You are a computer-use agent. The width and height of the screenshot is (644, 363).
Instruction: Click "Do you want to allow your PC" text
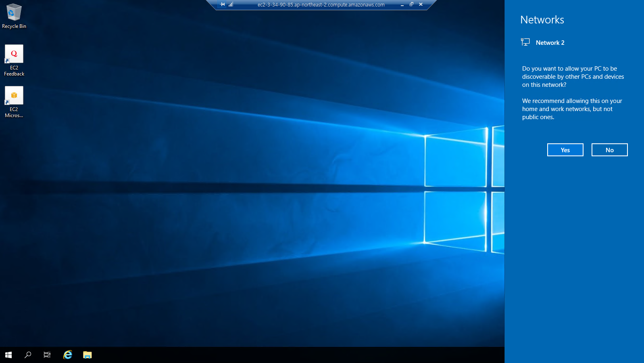coord(573,77)
